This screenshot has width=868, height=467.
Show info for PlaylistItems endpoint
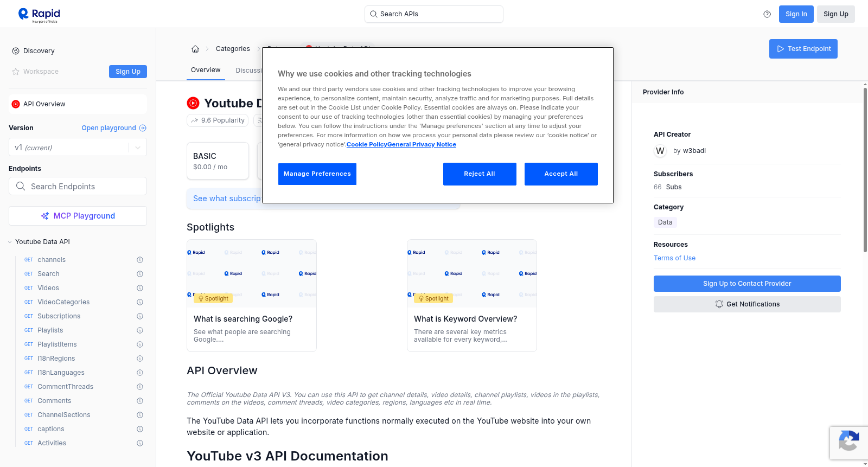pos(140,344)
